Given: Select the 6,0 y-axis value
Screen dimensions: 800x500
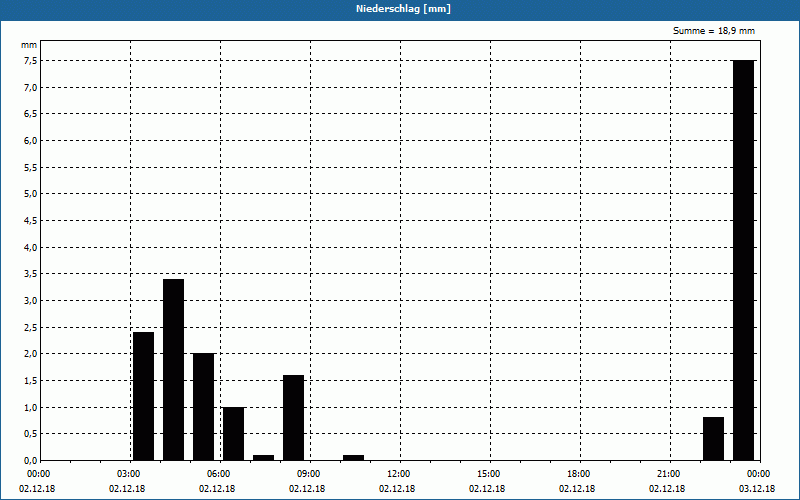Looking at the screenshot, I should point(30,140).
